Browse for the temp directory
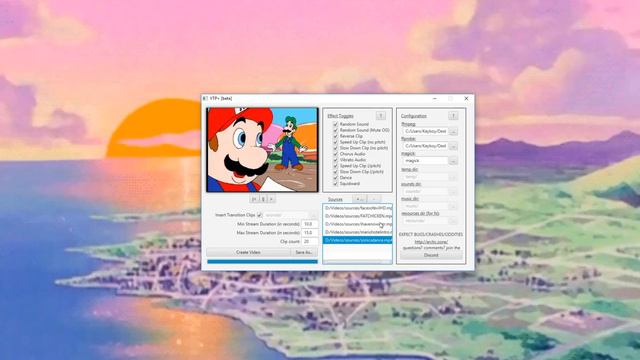Screen dimensions: 640x360 (x=453, y=177)
